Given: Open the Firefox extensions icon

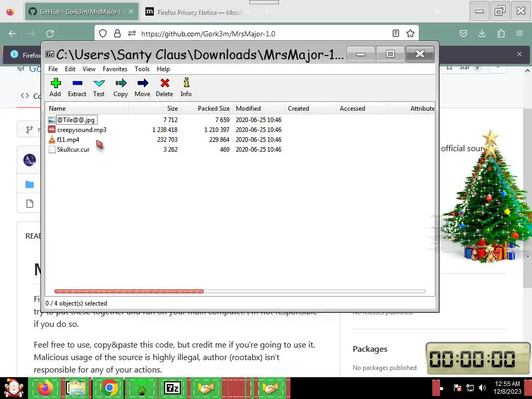Looking at the screenshot, I should [x=501, y=33].
